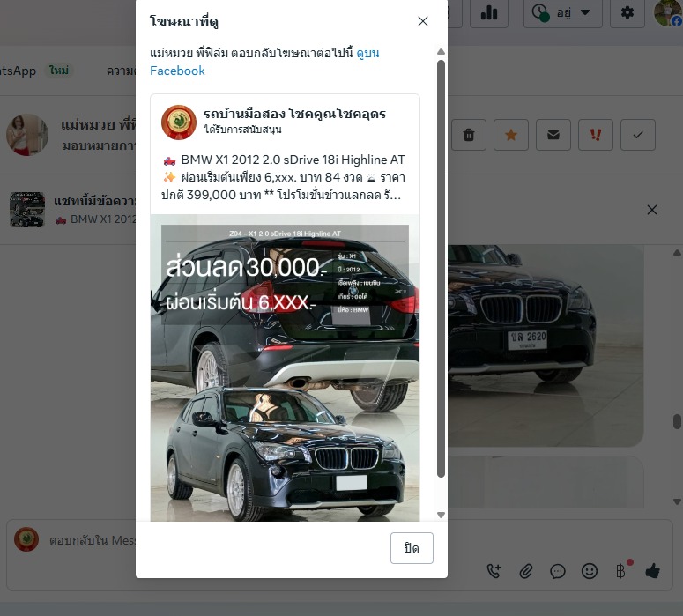The width and height of the screenshot is (683, 616).
Task: Open the insights bar chart icon
Action: (x=489, y=12)
